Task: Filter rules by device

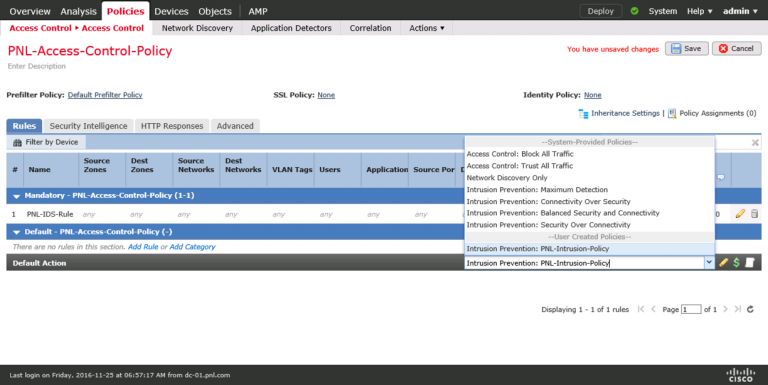Action: click(46, 142)
